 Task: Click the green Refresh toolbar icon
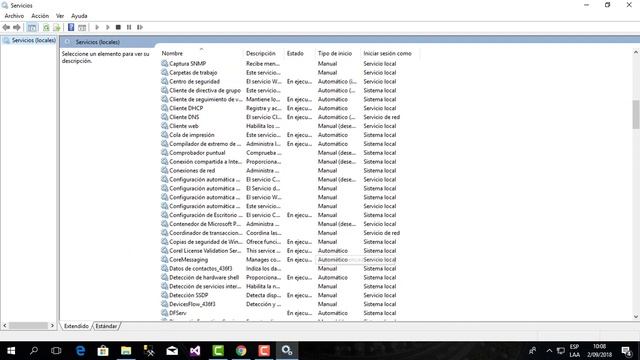(x=46, y=27)
